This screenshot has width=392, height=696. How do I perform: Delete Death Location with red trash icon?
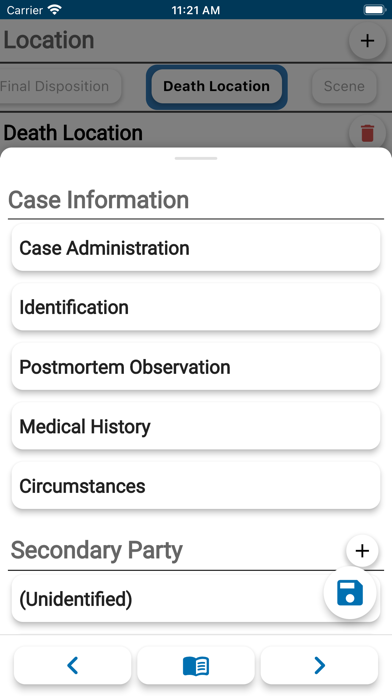click(x=367, y=133)
